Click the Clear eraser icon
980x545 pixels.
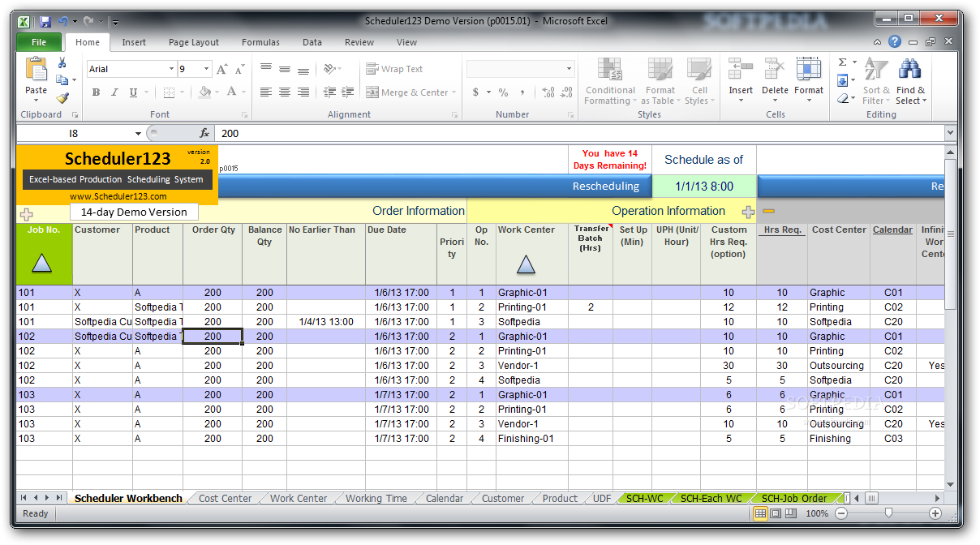point(843,98)
